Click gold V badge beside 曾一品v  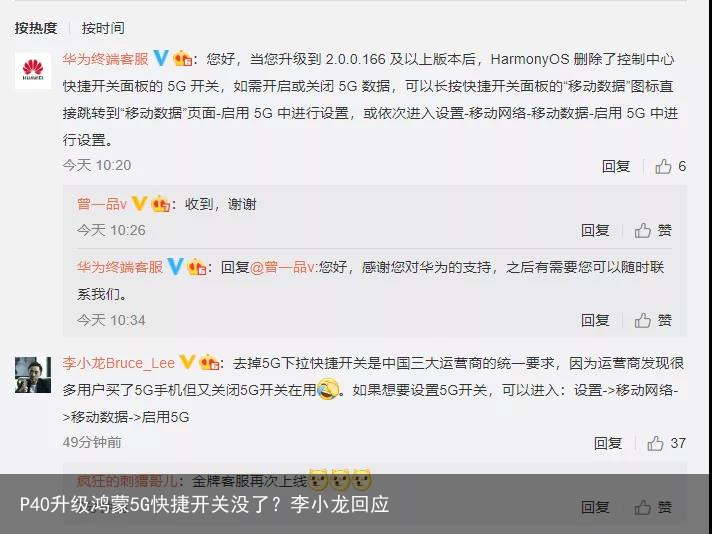(x=139, y=203)
